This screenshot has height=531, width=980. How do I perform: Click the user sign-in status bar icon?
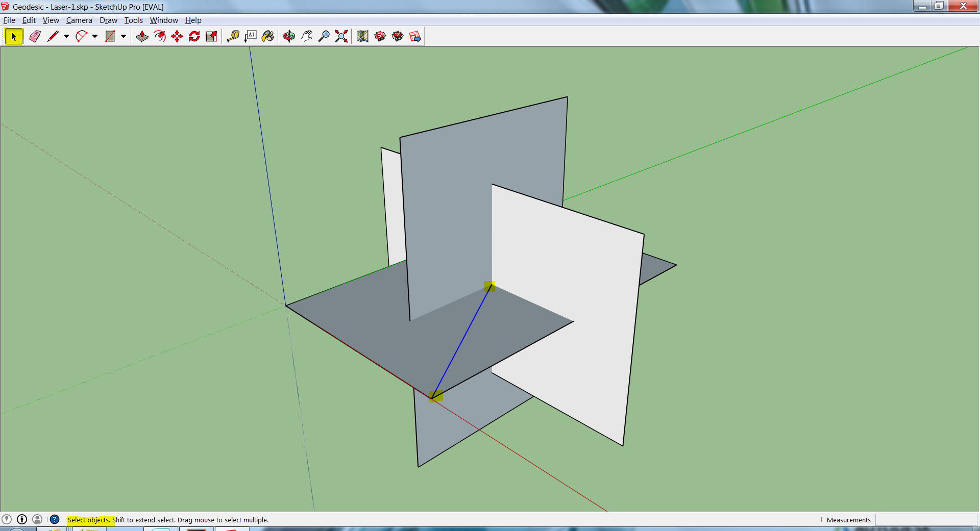click(x=37, y=519)
